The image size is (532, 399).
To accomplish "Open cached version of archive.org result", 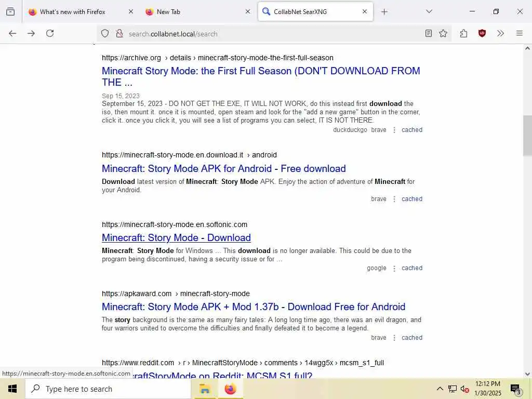I will (412, 130).
